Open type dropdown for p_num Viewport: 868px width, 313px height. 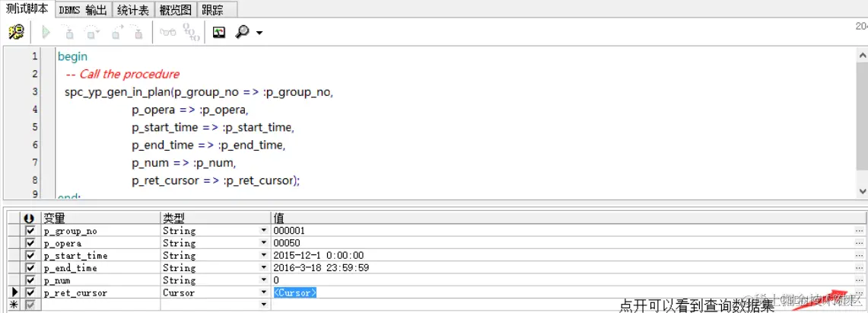tap(263, 280)
